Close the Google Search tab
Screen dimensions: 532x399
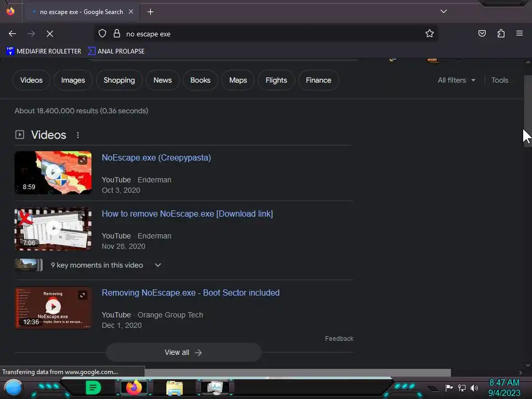(131, 11)
